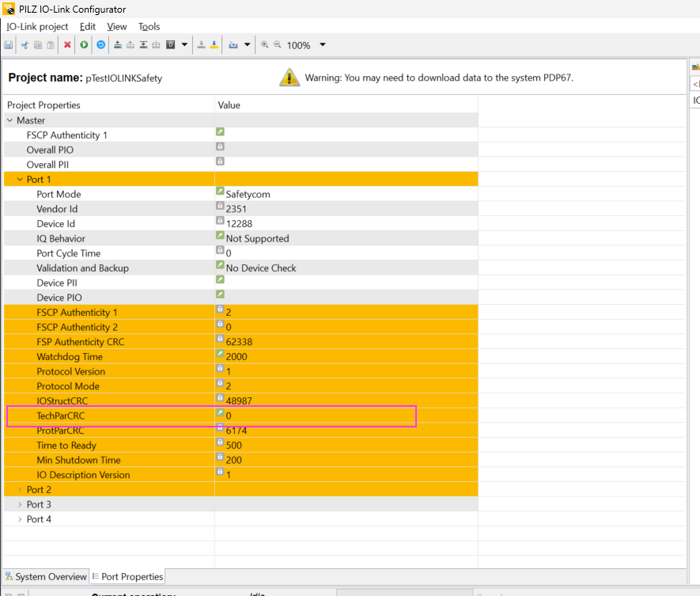
Task: Select the Time to Ready row
Action: (240, 446)
